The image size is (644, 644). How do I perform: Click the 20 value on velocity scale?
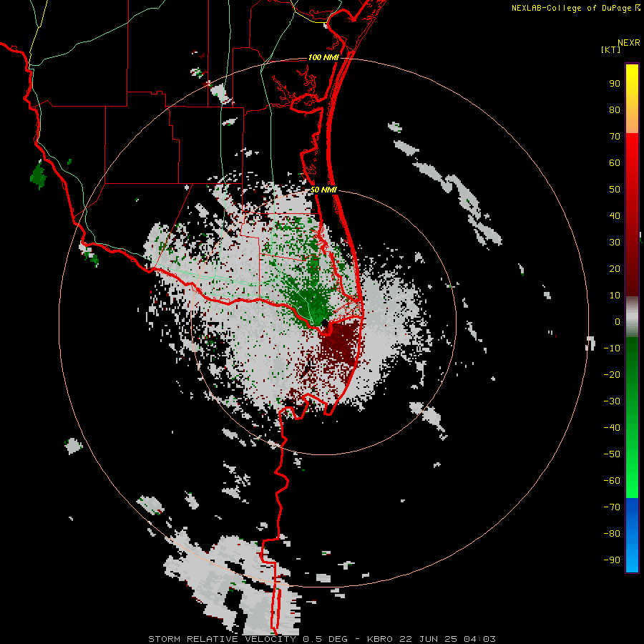(x=615, y=269)
